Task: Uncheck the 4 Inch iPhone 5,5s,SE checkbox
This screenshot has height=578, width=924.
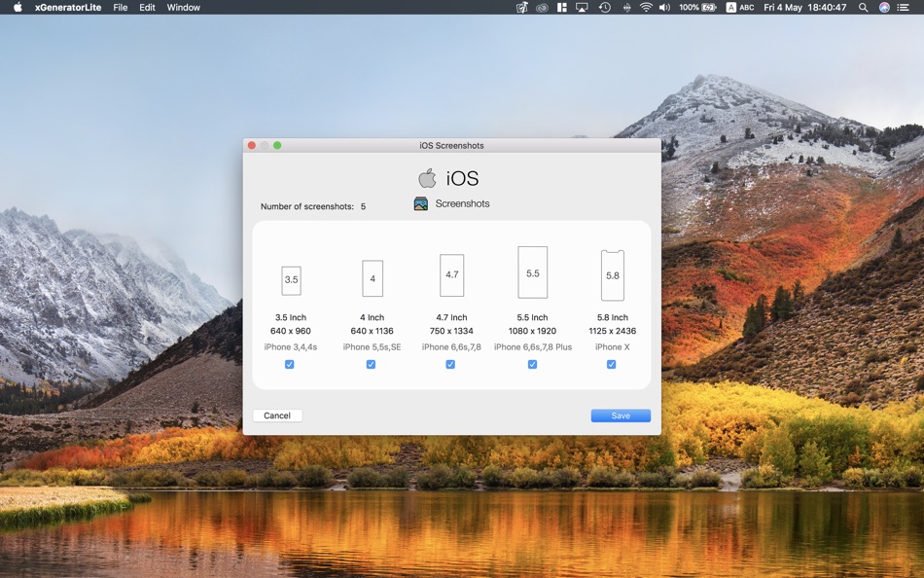Action: (371, 365)
